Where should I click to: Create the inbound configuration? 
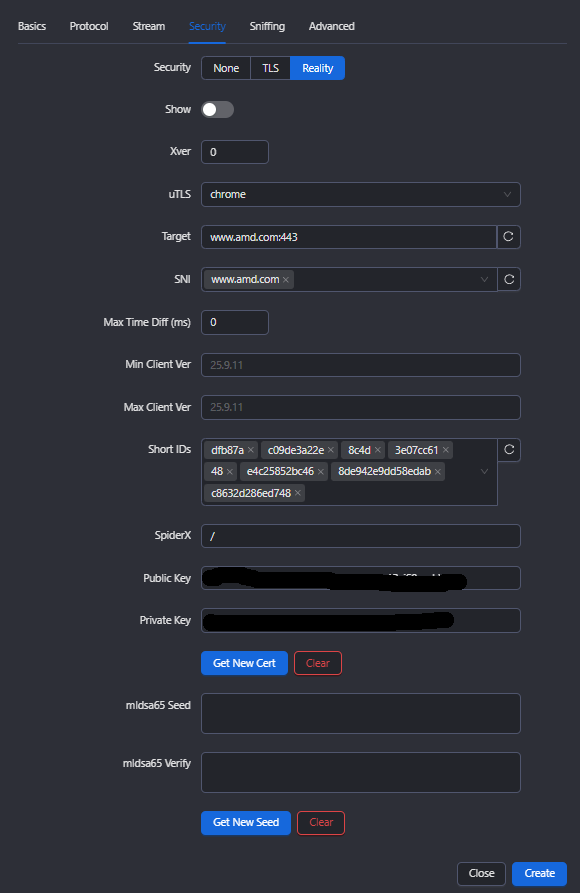tap(540, 874)
